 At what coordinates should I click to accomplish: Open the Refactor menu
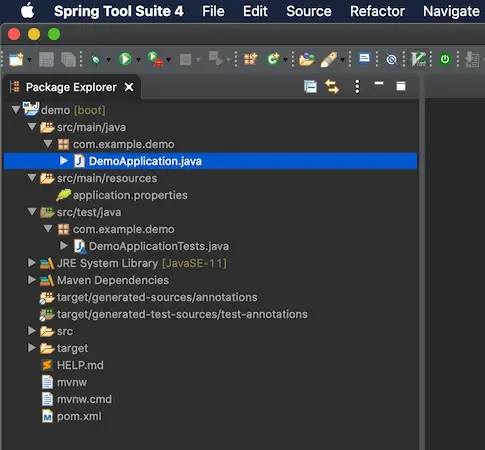click(x=377, y=11)
